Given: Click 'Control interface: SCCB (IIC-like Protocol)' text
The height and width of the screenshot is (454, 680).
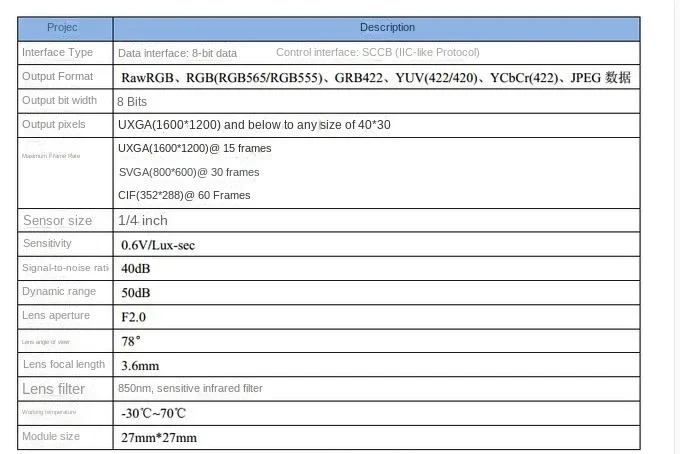Looking at the screenshot, I should click(x=378, y=52).
